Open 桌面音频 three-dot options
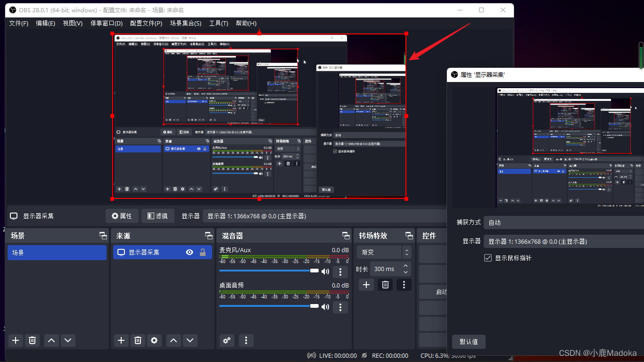 [340, 307]
